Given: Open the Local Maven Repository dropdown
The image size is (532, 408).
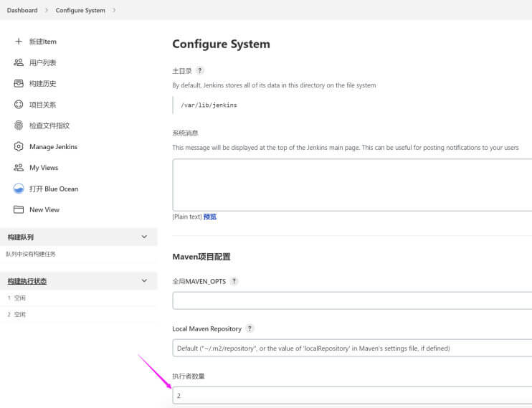Looking at the screenshot, I should pos(352,348).
